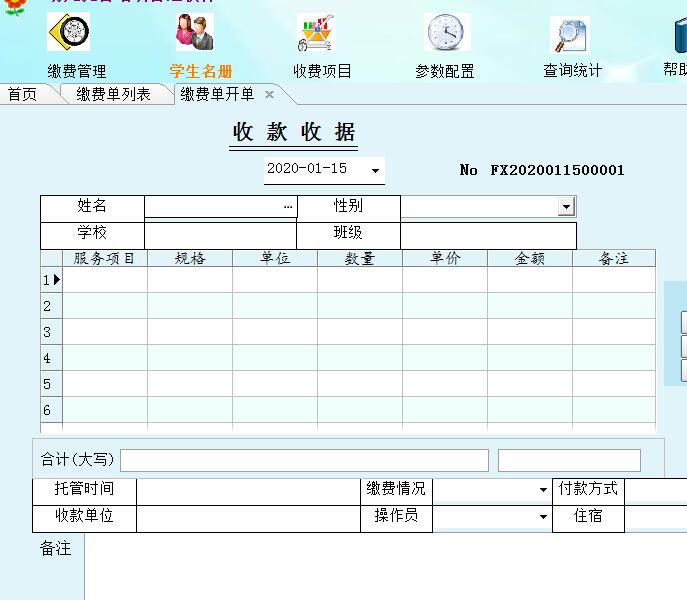The height and width of the screenshot is (600, 687).
Task: Select grid row 6 header
Action: point(51,410)
